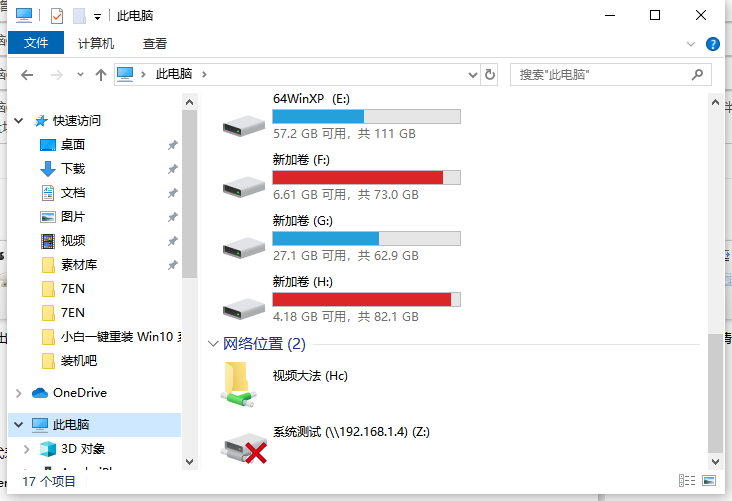Open the help question mark icon
Image resolution: width=732 pixels, height=501 pixels.
(x=713, y=44)
